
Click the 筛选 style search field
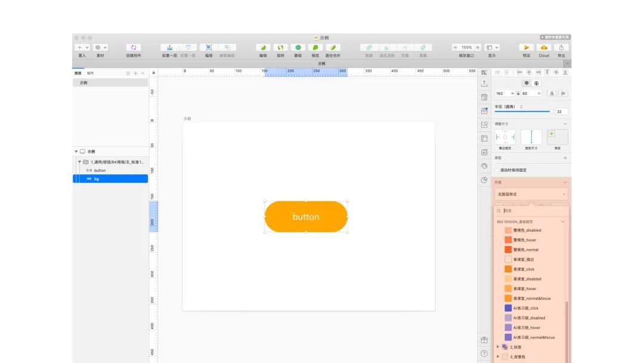(531, 211)
